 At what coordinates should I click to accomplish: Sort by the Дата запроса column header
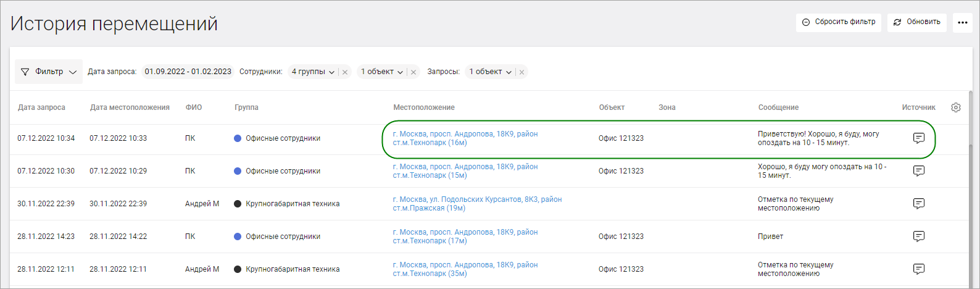(41, 107)
